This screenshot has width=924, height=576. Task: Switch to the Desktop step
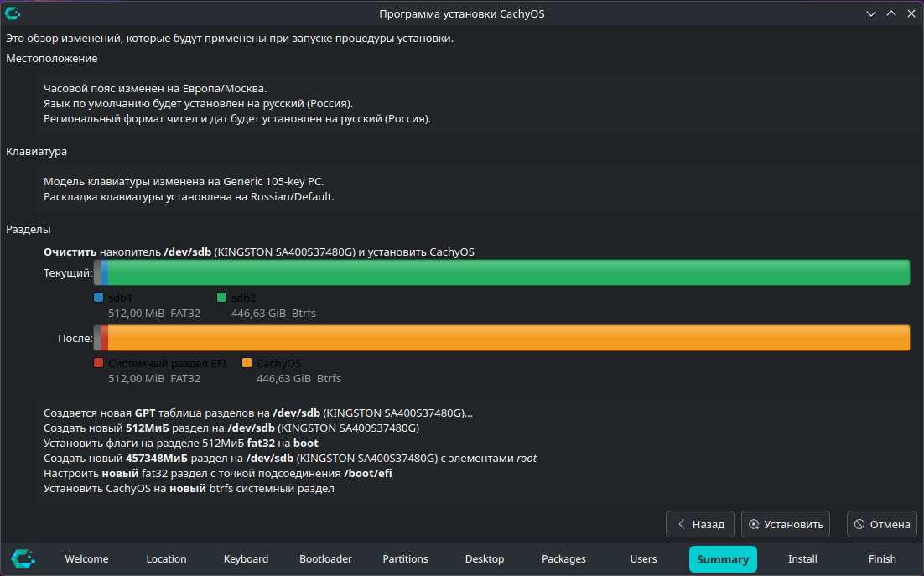485,559
